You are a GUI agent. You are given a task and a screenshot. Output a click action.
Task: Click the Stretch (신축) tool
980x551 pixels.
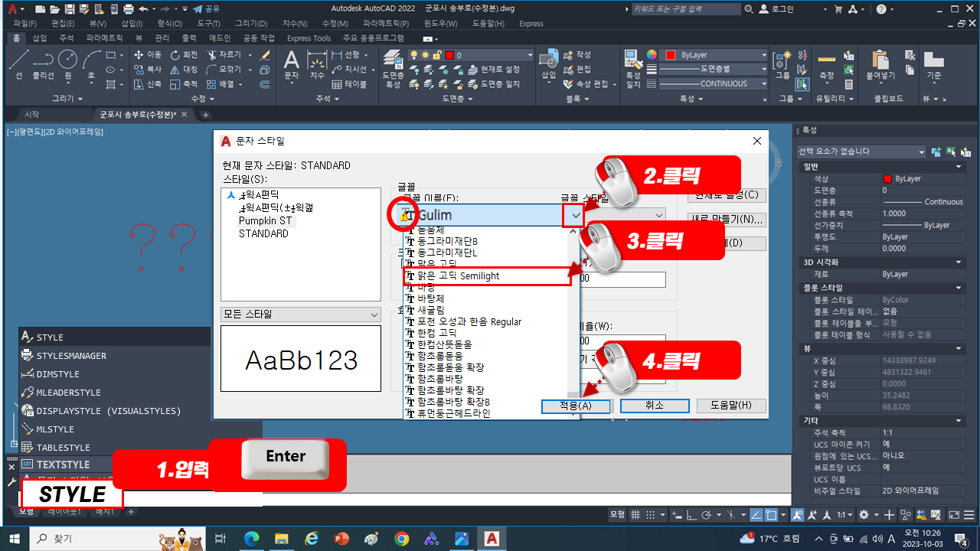coord(148,84)
